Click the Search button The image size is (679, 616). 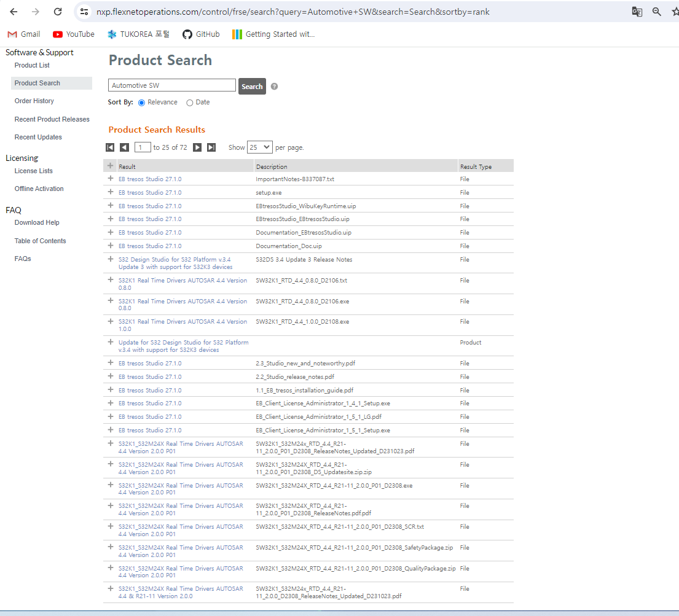(252, 86)
